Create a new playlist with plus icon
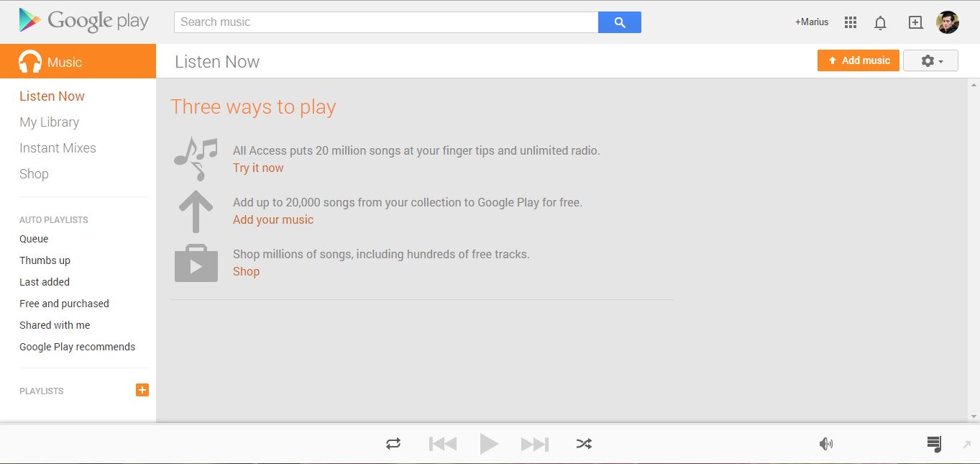 142,390
